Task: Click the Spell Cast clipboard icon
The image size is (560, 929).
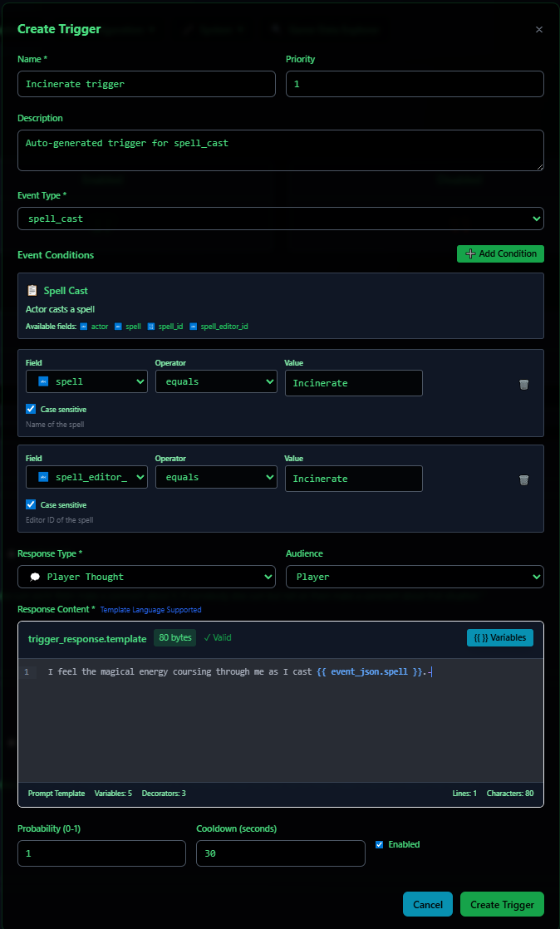Action: [32, 291]
